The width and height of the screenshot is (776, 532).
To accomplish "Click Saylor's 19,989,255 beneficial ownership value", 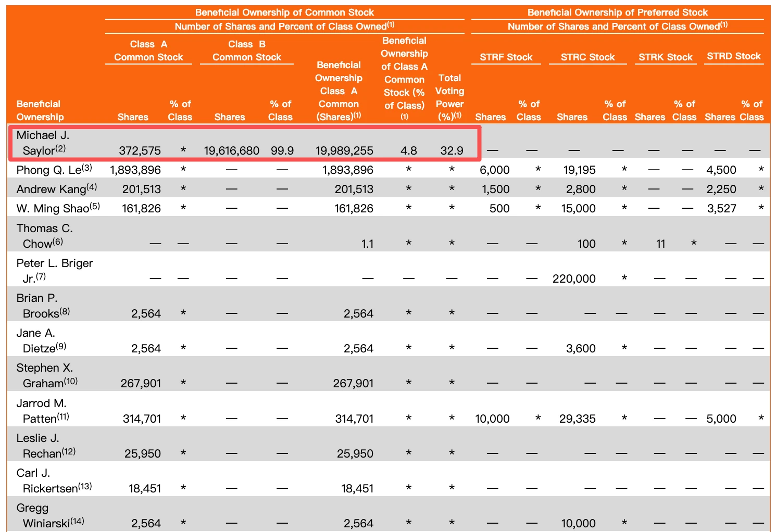I will (344, 150).
